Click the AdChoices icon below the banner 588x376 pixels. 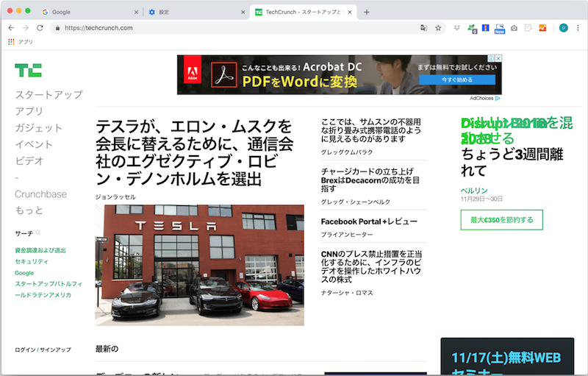pyautogui.click(x=498, y=99)
